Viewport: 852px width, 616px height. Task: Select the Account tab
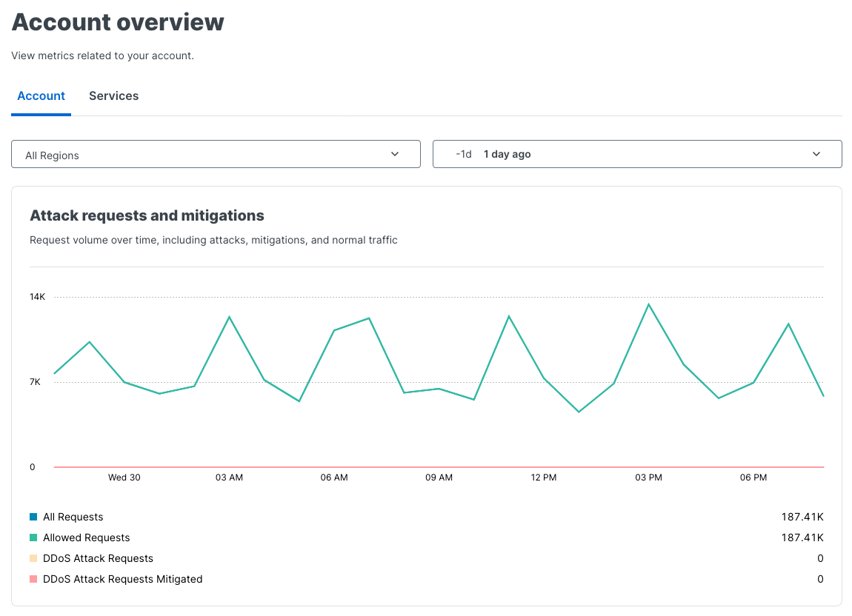click(x=41, y=96)
